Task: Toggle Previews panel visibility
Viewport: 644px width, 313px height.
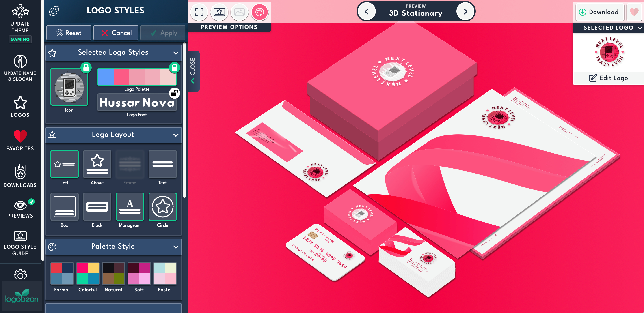Action: (x=20, y=209)
